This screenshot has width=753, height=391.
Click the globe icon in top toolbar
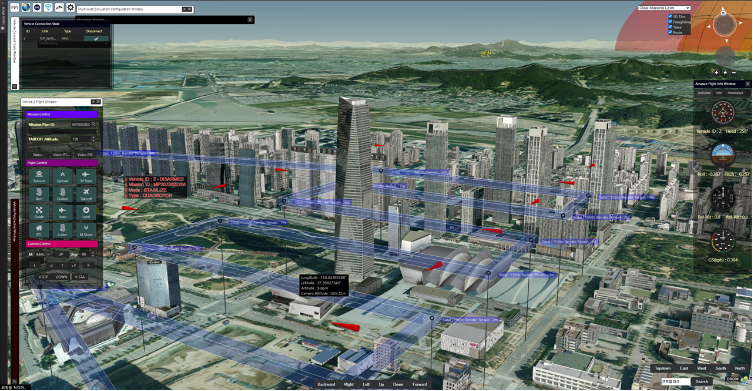pos(25,7)
